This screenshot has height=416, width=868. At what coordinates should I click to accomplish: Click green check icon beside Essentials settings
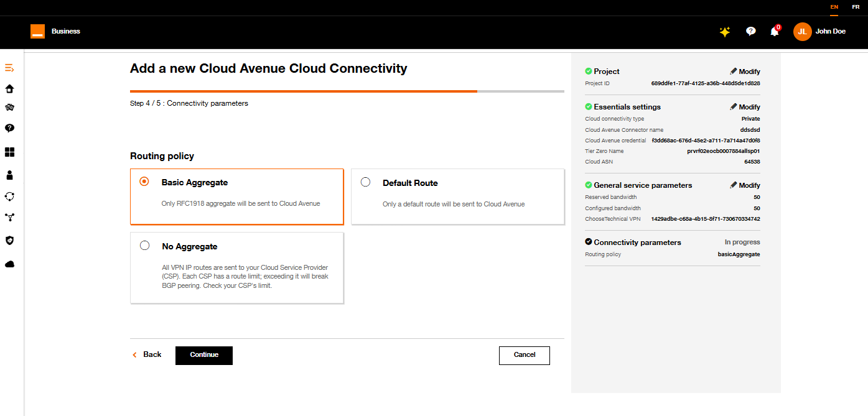(x=589, y=106)
